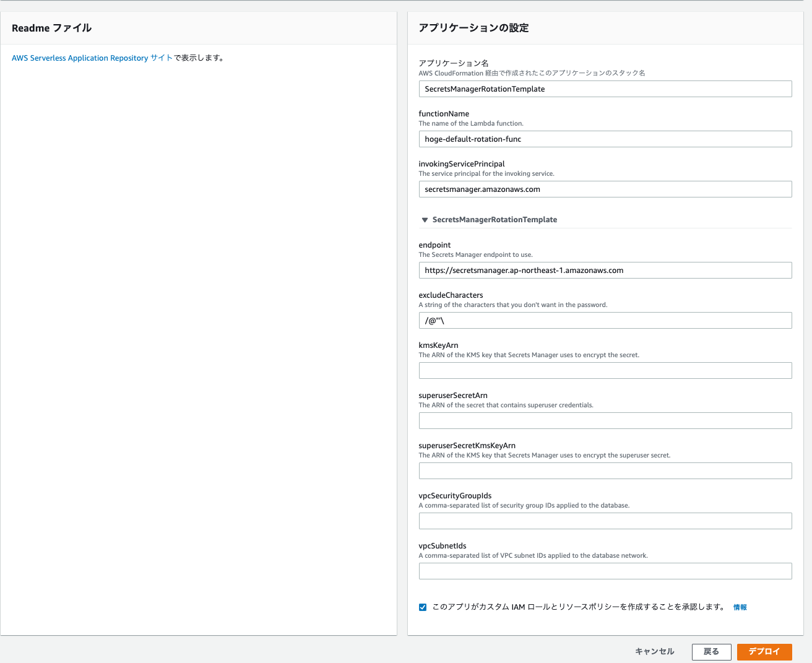
Task: Click "The Secrets Manager endpoint to use." description
Action: [476, 255]
